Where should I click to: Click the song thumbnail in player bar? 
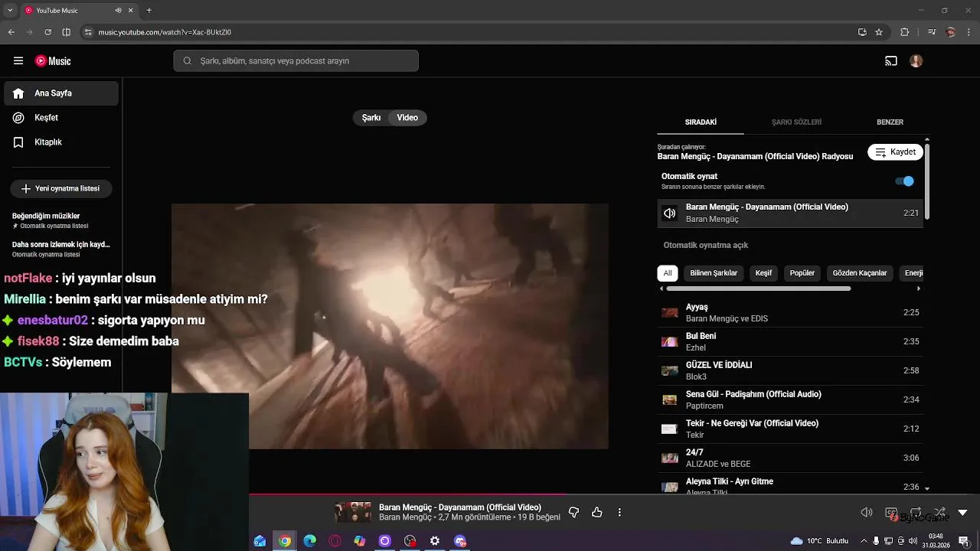point(353,512)
